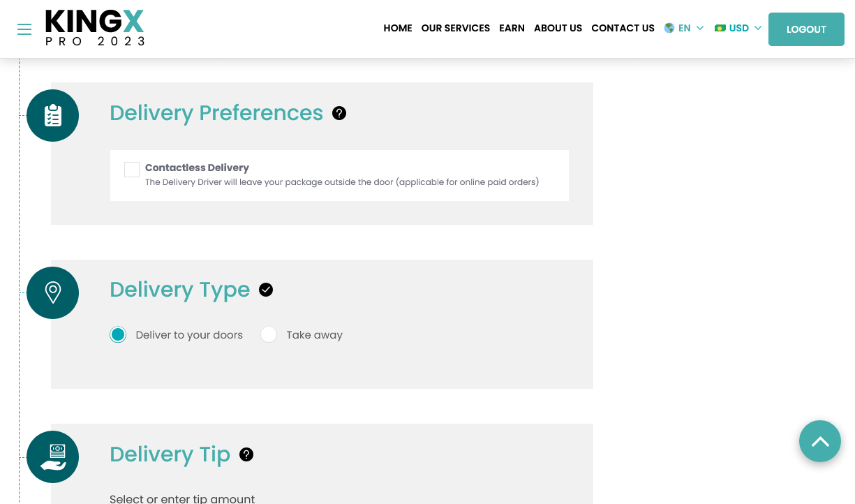Open the hamburger menu icon

(24, 29)
